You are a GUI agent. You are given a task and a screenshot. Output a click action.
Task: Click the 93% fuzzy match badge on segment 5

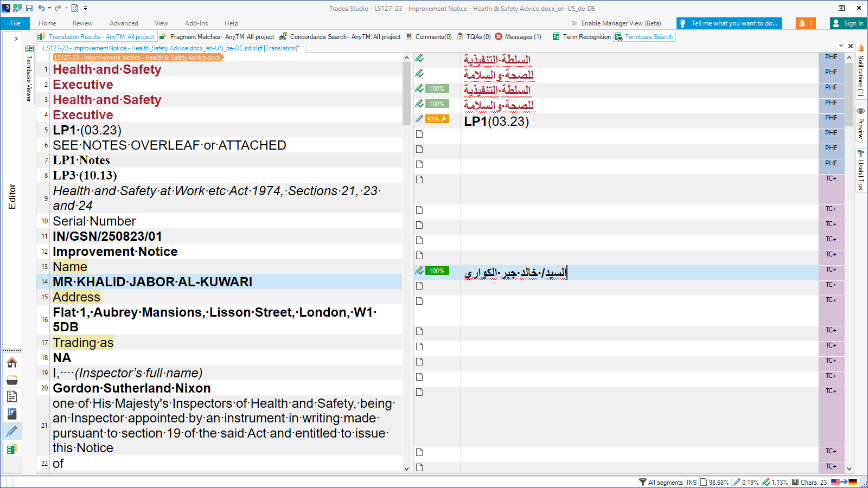(437, 119)
